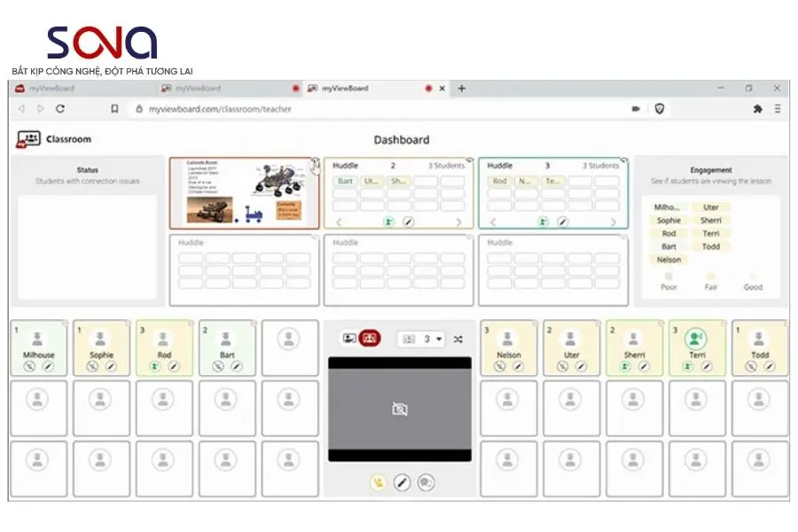Click the edit pencil on Rod's student card

pyautogui.click(x=173, y=364)
